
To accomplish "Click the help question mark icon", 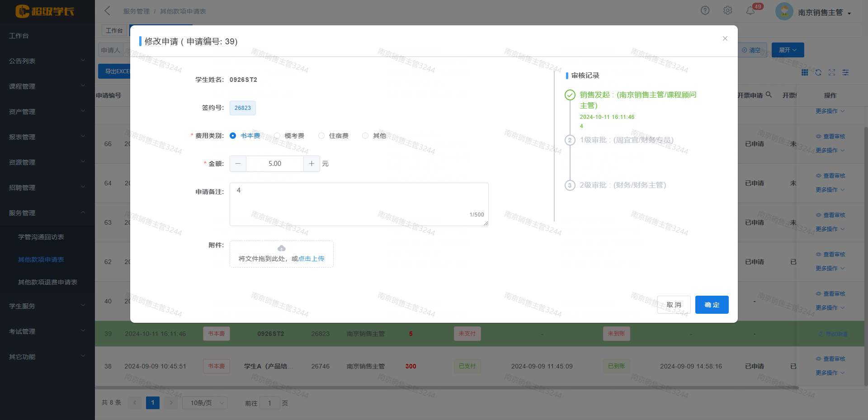I will pyautogui.click(x=705, y=10).
